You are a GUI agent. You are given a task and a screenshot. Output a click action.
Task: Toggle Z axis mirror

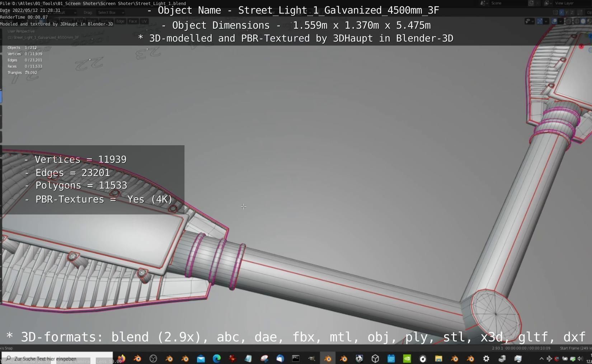pos(572,12)
